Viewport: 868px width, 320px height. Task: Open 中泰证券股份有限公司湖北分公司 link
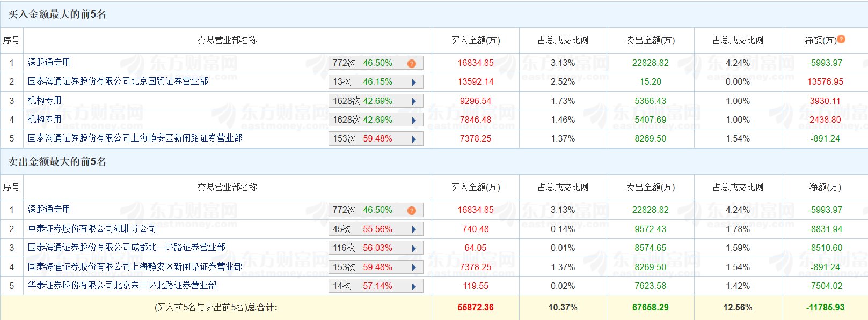(x=92, y=229)
